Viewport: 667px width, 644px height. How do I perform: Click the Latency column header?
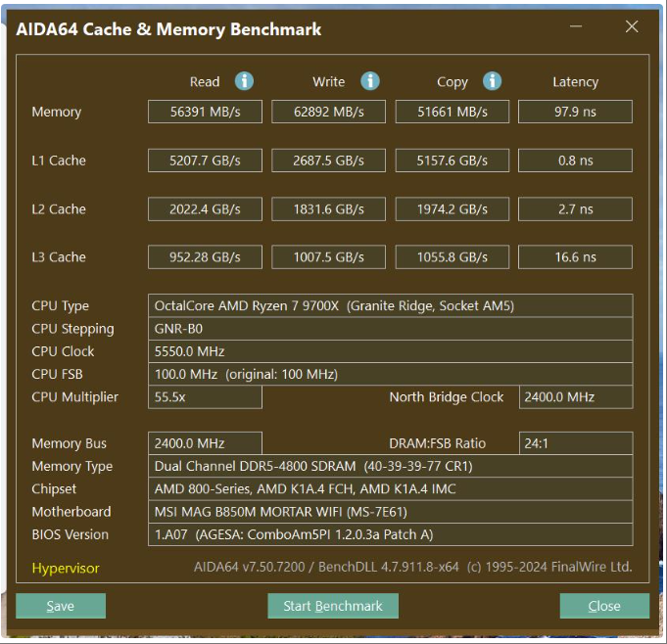click(576, 82)
